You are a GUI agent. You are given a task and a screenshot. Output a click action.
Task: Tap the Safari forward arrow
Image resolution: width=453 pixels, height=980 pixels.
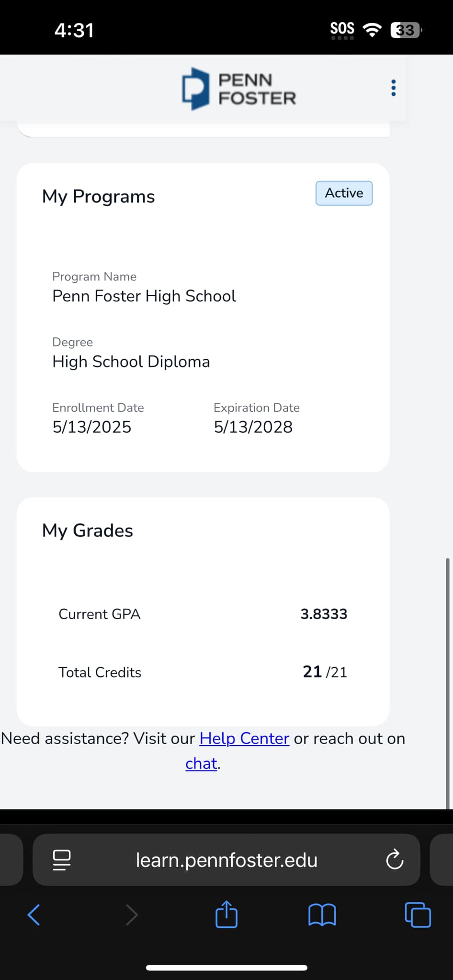pos(131,915)
